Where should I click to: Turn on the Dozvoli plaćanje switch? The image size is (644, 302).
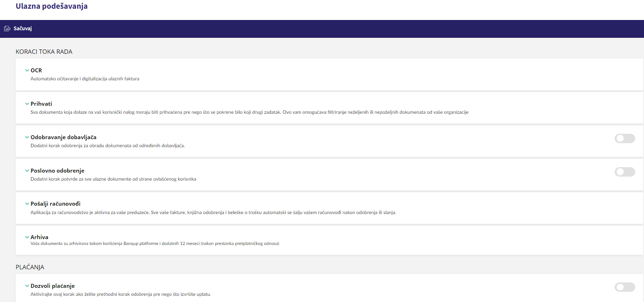625,287
